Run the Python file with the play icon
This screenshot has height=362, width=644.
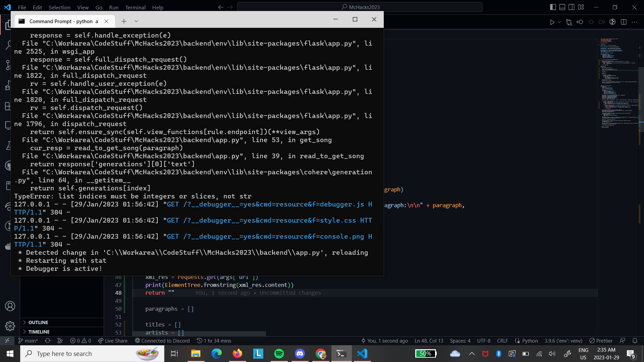click(552, 22)
